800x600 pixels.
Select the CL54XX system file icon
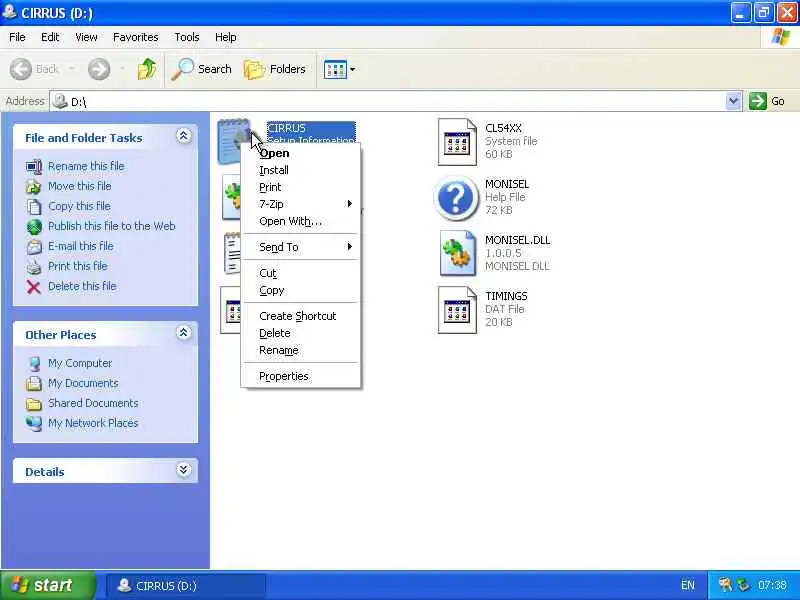(457, 142)
